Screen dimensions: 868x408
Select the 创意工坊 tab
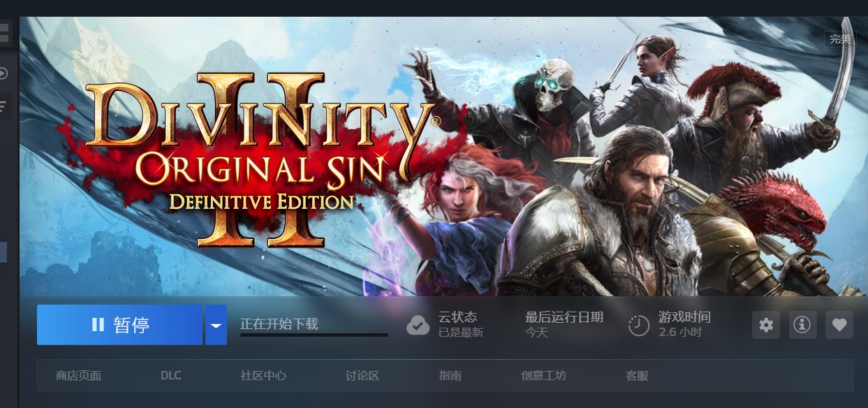[x=543, y=376]
